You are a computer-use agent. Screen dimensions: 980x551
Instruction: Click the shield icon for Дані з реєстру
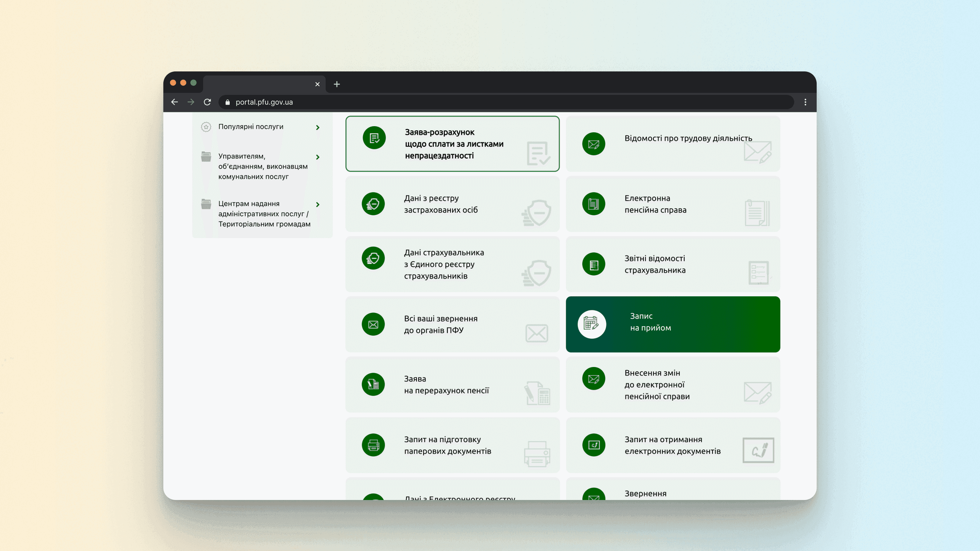pos(373,203)
